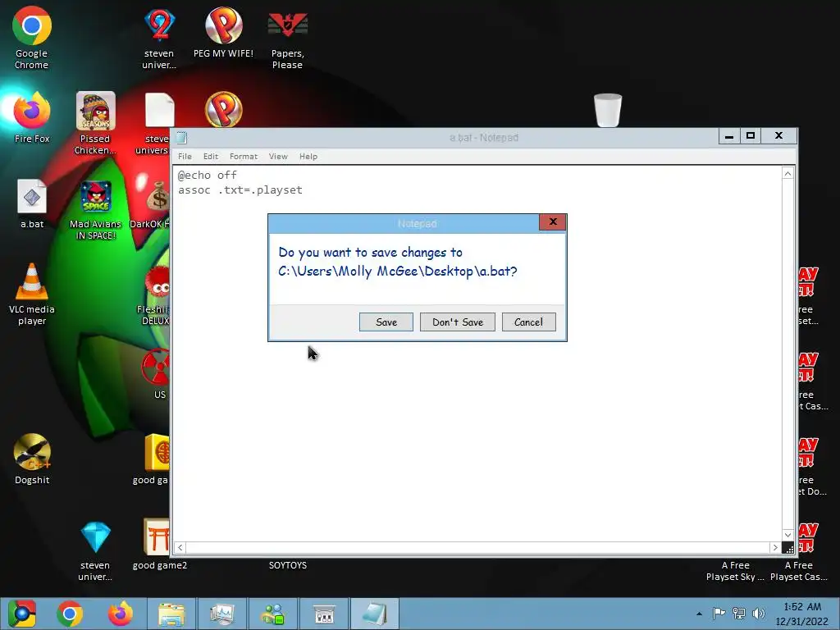
Task: Open File Explorer taskbar icon
Action: (x=171, y=614)
